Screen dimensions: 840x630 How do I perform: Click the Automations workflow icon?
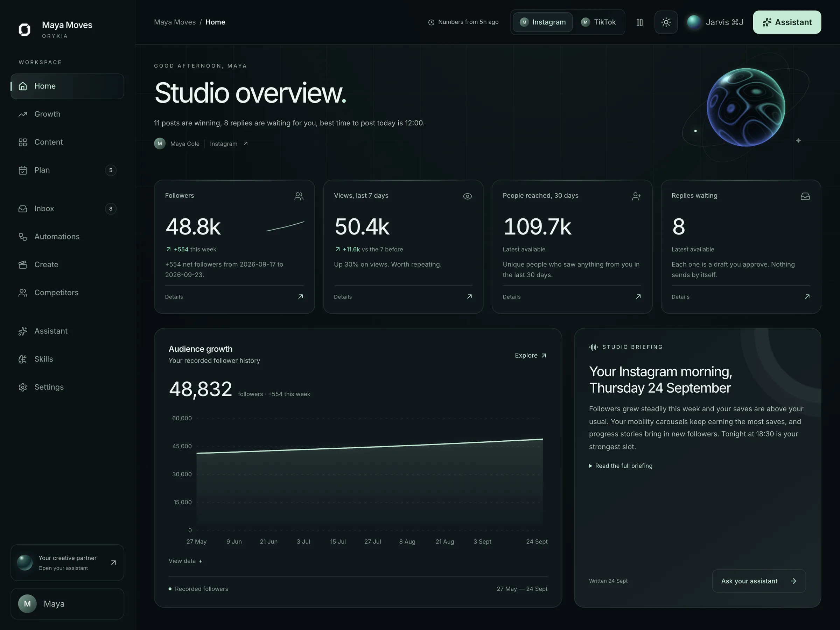23,237
